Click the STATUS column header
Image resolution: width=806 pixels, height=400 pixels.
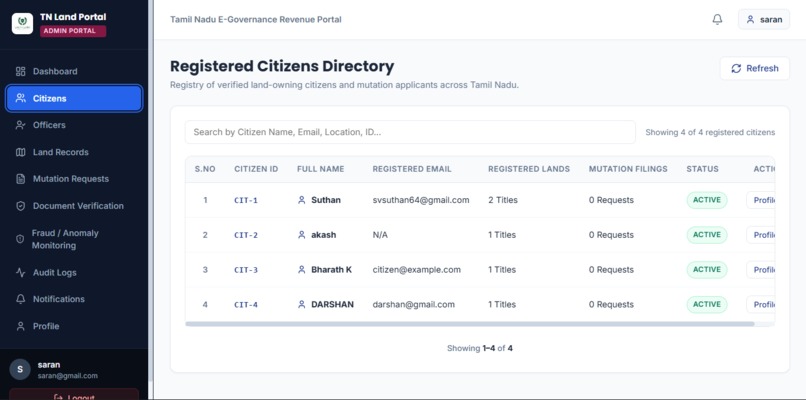click(703, 169)
